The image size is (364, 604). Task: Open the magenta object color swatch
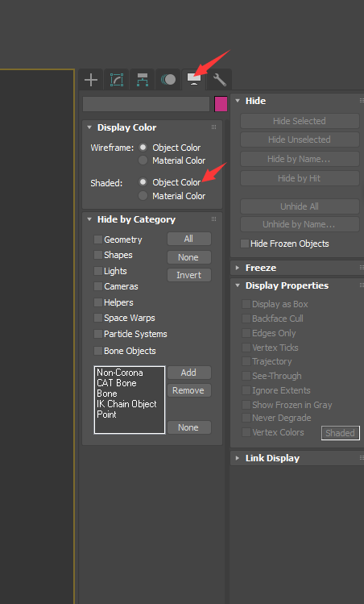221,104
